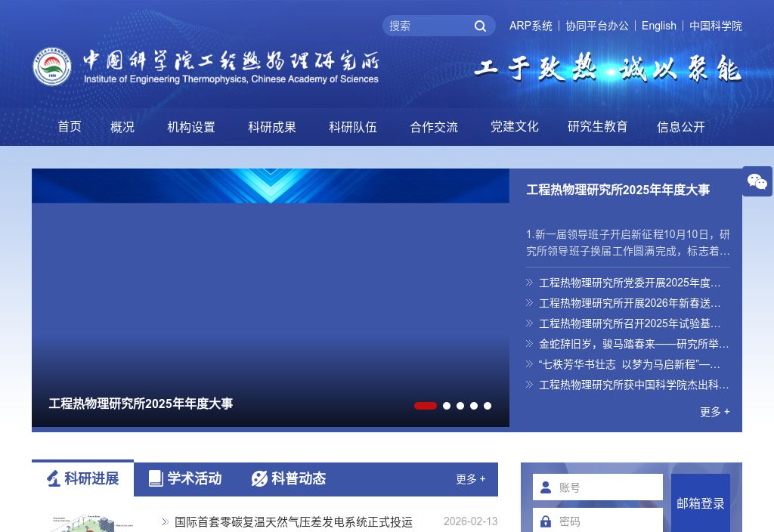Click the search magnifier icon
The height and width of the screenshot is (532, 774).
pos(480,26)
